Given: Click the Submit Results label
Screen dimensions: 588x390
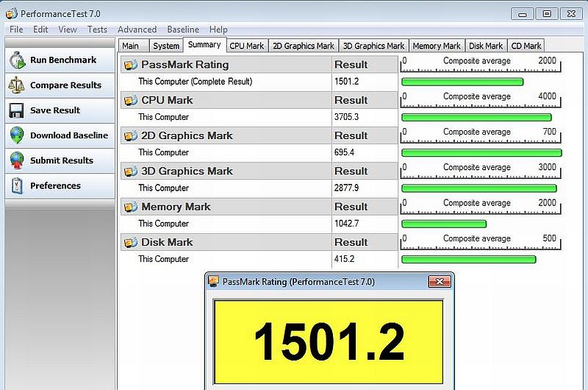Looking at the screenshot, I should (62, 160).
